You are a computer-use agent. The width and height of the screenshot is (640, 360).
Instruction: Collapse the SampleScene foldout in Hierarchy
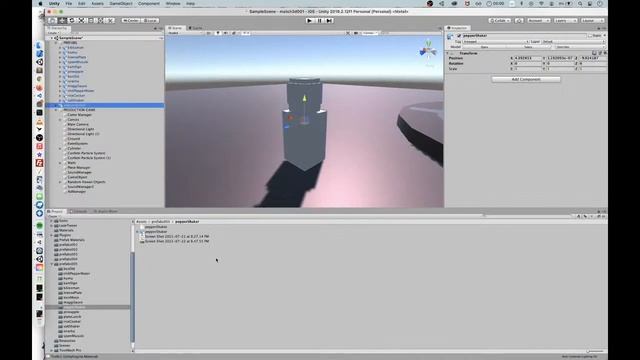point(52,38)
